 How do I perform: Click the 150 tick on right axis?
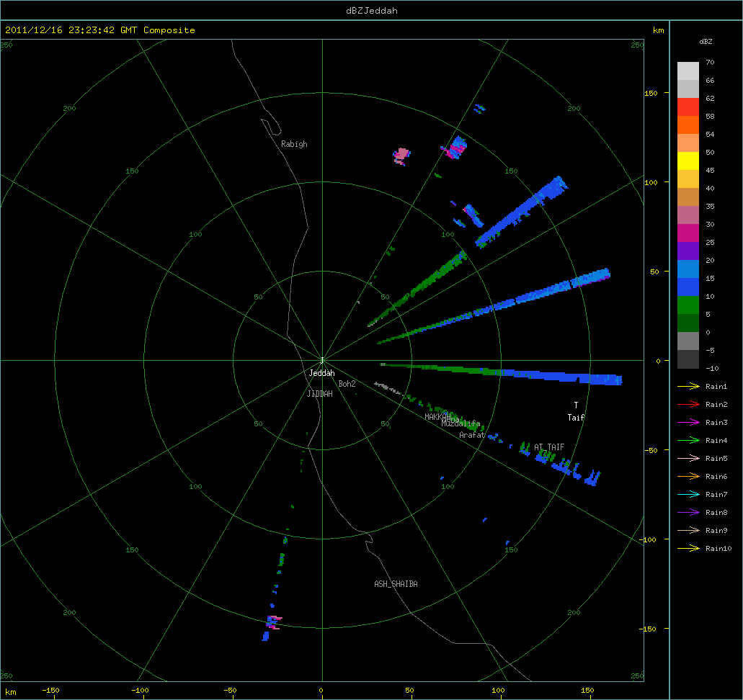[x=651, y=93]
